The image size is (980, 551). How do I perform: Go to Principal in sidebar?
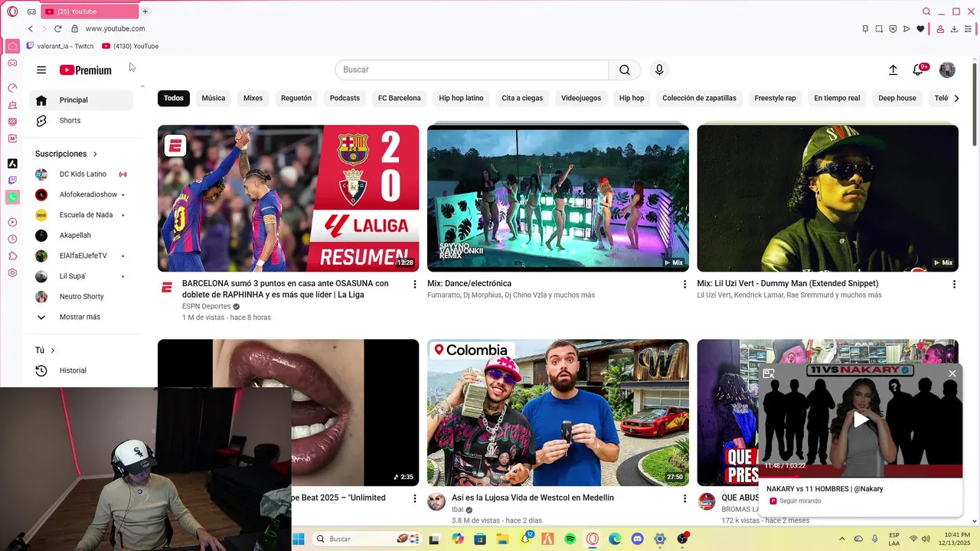click(81, 100)
